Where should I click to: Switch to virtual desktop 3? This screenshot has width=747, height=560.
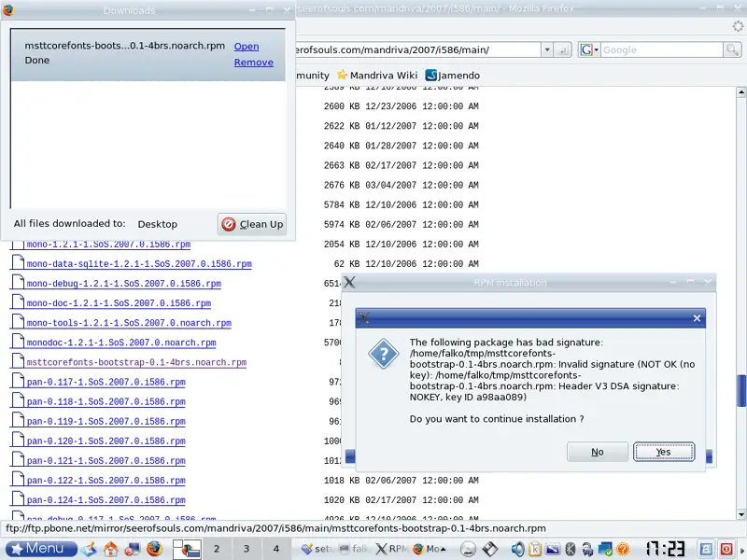(247, 549)
